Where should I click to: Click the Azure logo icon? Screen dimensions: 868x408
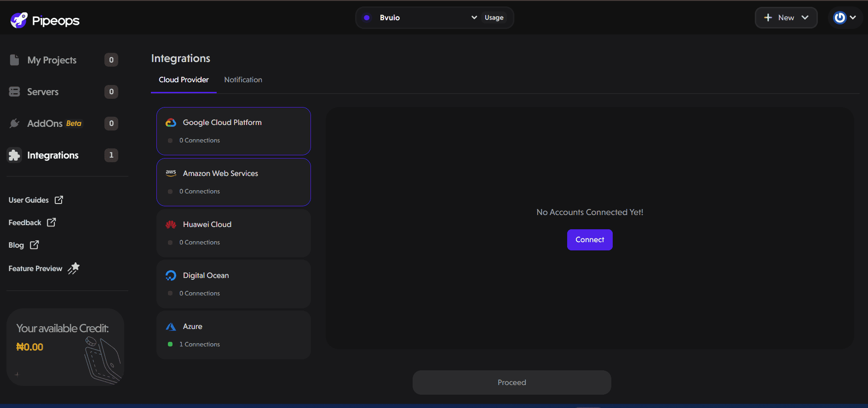coord(171,327)
